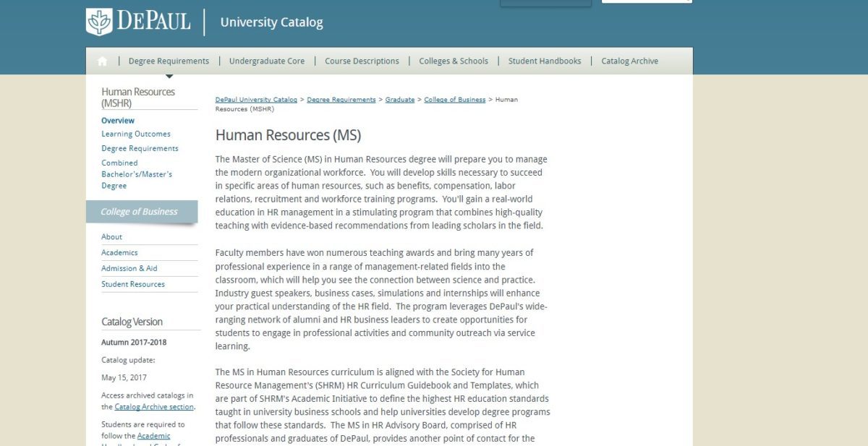
Task: Open Colleges & Schools navigation item
Action: (x=454, y=61)
